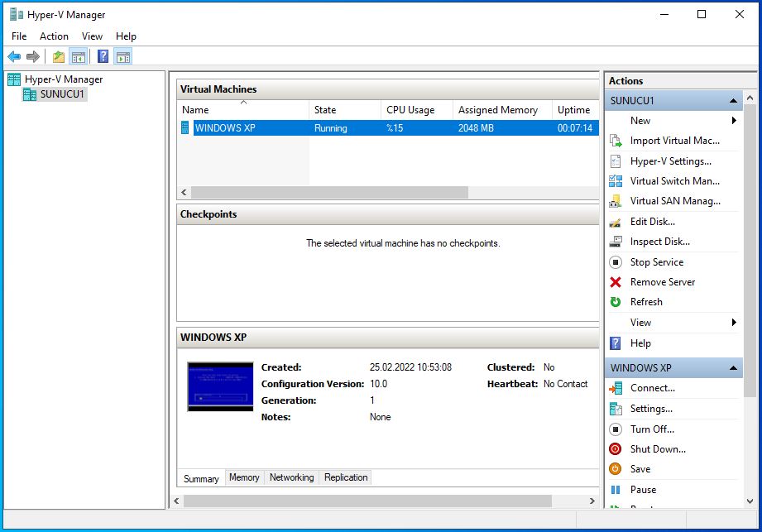Click the red Remove Server X icon

pyautogui.click(x=616, y=282)
